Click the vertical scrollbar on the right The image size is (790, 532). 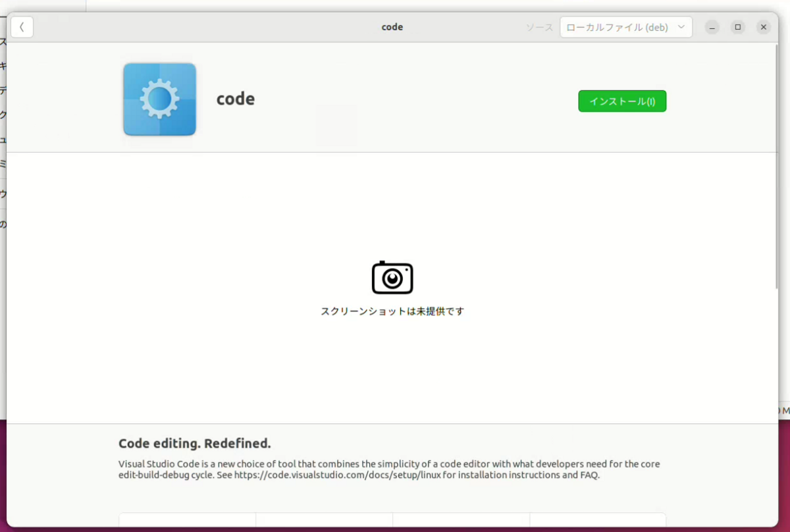pyautogui.click(x=776, y=167)
